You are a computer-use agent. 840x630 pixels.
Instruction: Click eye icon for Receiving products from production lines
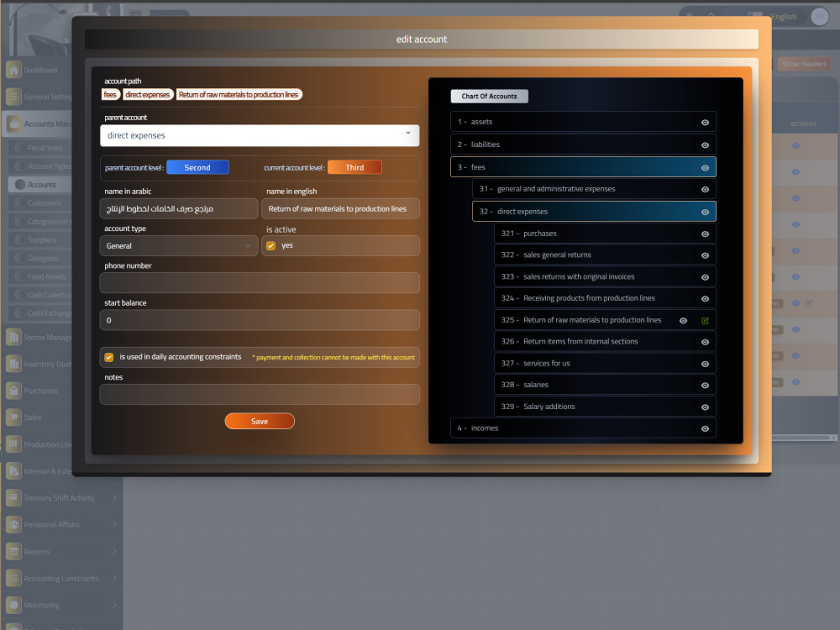705,299
